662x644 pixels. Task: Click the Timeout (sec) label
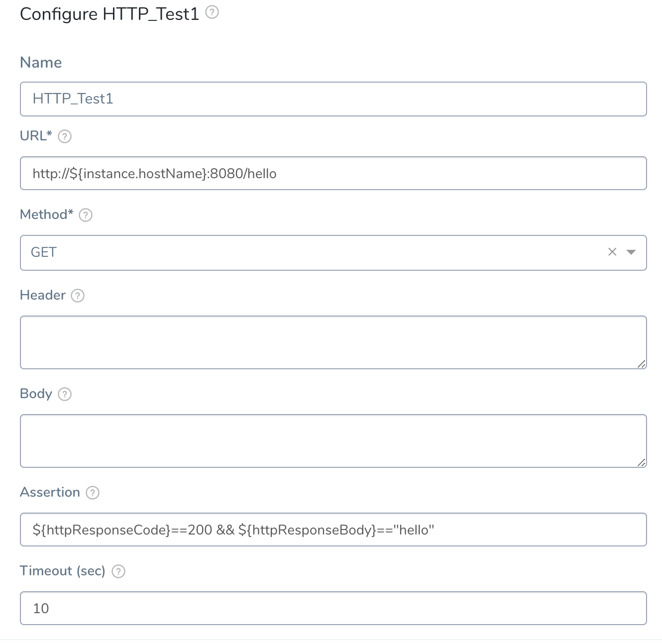pos(63,571)
